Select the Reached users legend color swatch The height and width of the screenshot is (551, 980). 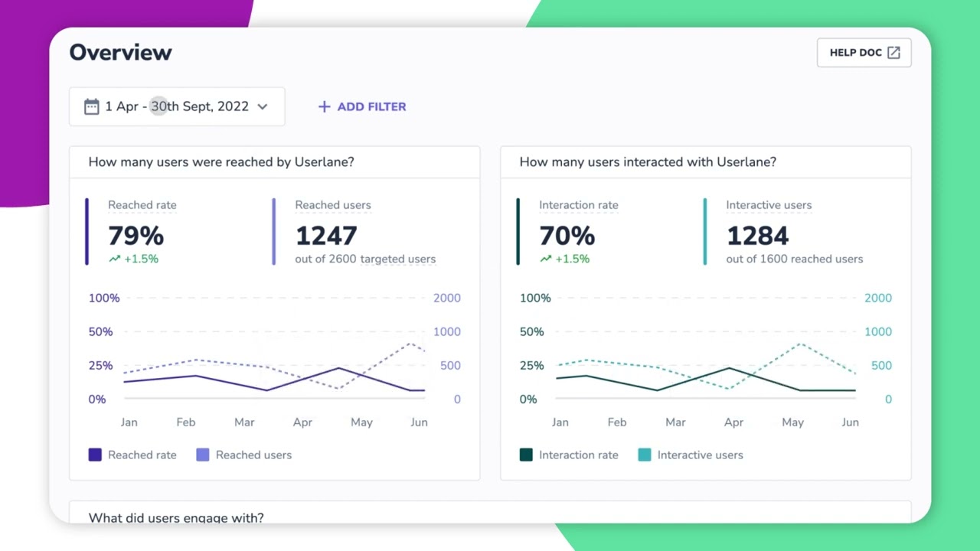(x=203, y=455)
